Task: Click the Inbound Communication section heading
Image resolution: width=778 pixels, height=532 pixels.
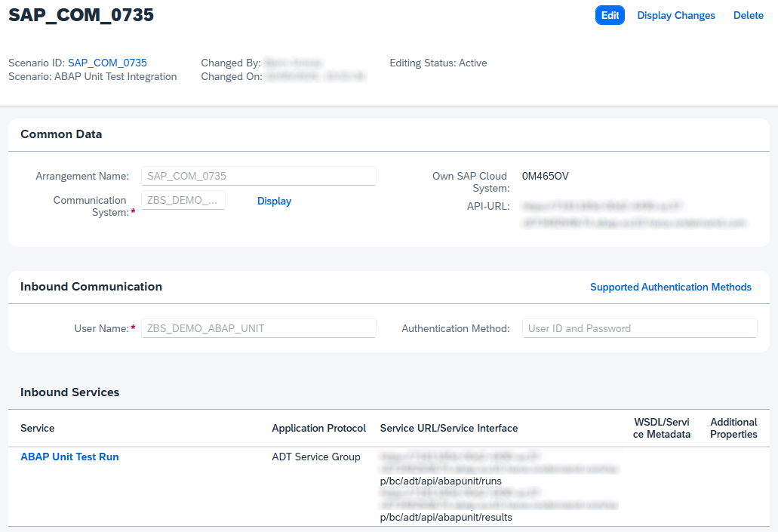Action: tap(91, 286)
